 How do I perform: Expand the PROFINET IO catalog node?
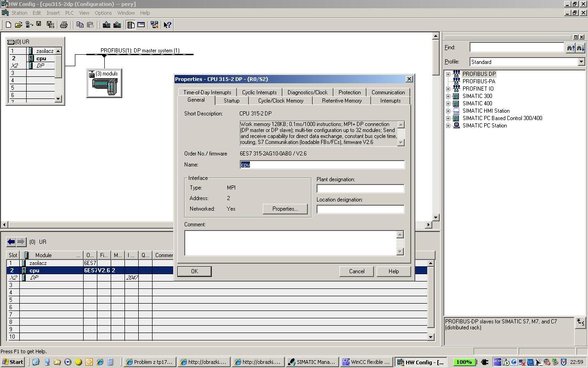(448, 89)
